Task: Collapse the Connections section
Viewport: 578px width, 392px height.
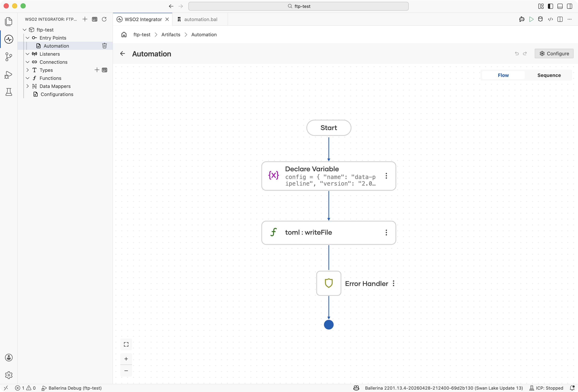Action: pos(28,62)
